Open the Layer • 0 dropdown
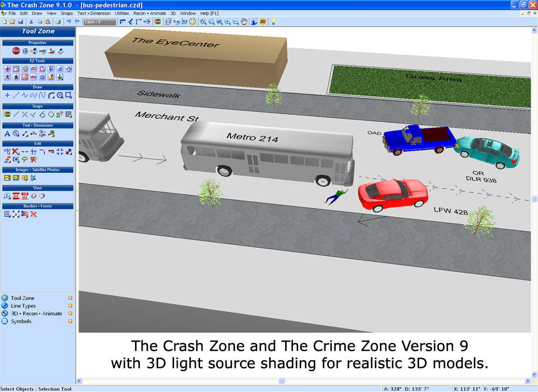This screenshot has height=392, width=538. tap(99, 22)
